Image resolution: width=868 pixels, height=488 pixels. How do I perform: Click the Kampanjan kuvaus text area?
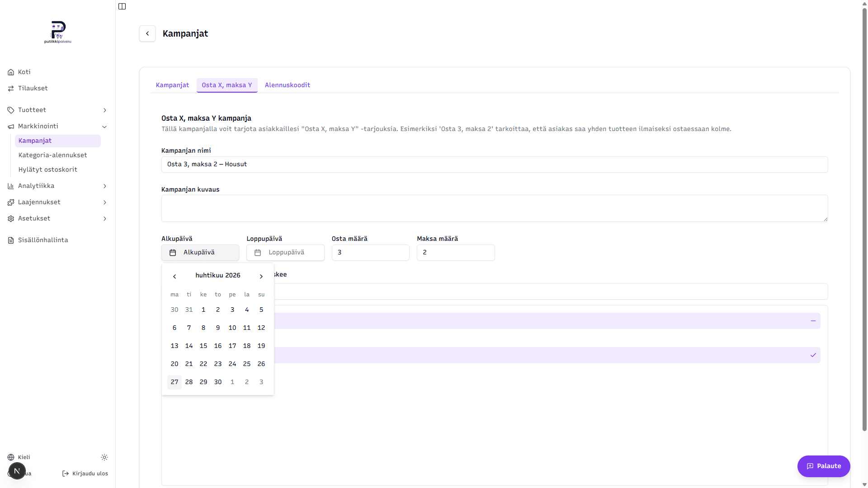click(495, 208)
